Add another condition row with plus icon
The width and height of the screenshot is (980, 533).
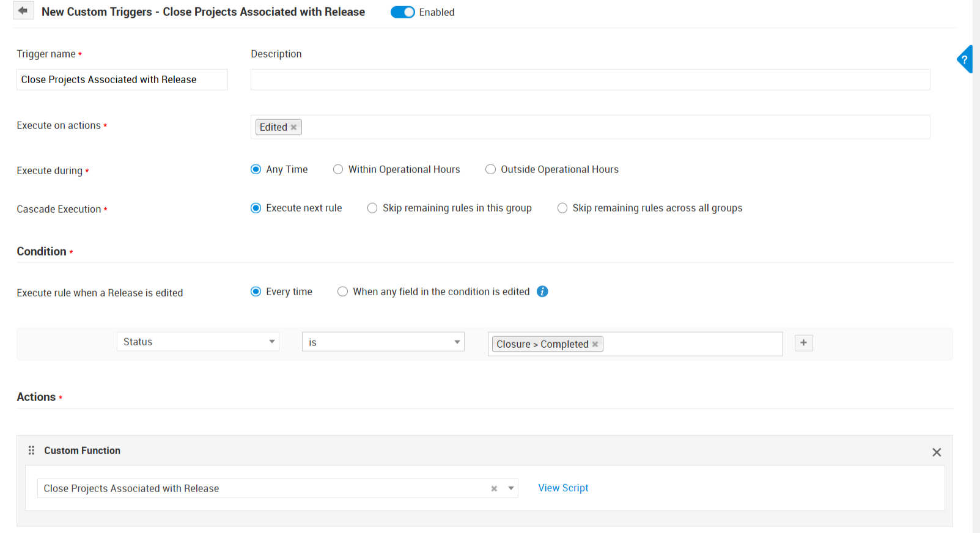(x=803, y=343)
